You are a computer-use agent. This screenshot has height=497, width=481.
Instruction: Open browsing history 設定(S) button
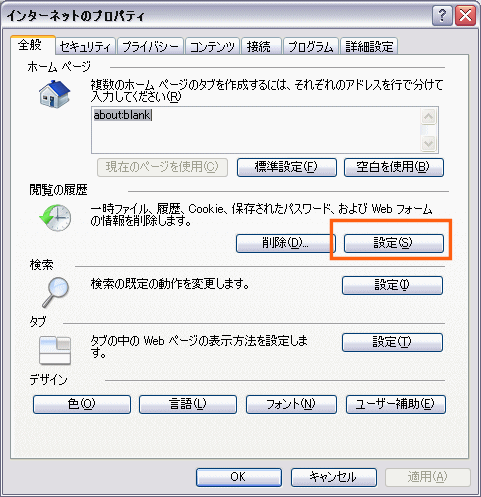tap(394, 243)
